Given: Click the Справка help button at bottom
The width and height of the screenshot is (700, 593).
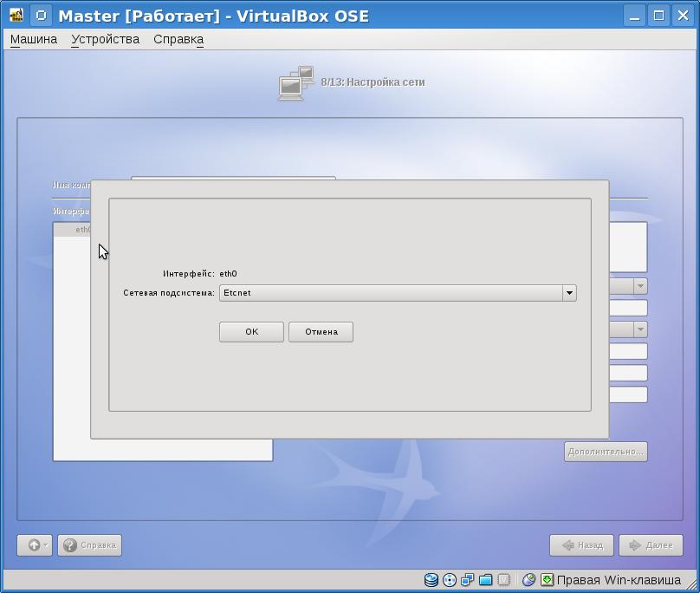Looking at the screenshot, I should [x=89, y=545].
